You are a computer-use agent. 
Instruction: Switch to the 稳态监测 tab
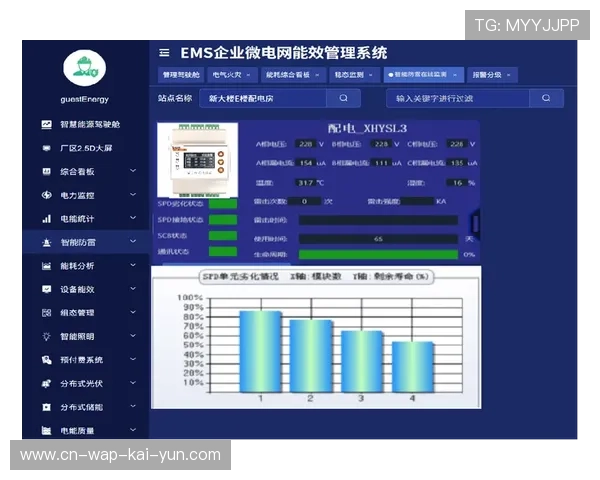(x=354, y=75)
